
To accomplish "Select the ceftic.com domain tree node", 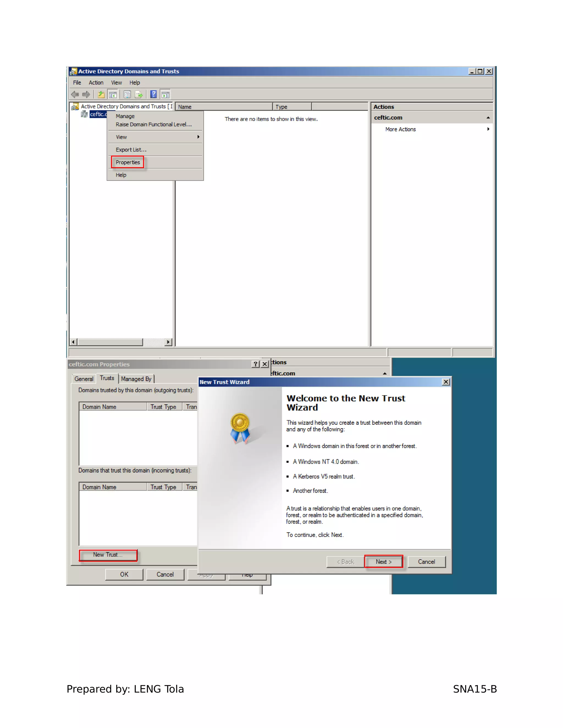I will [98, 114].
